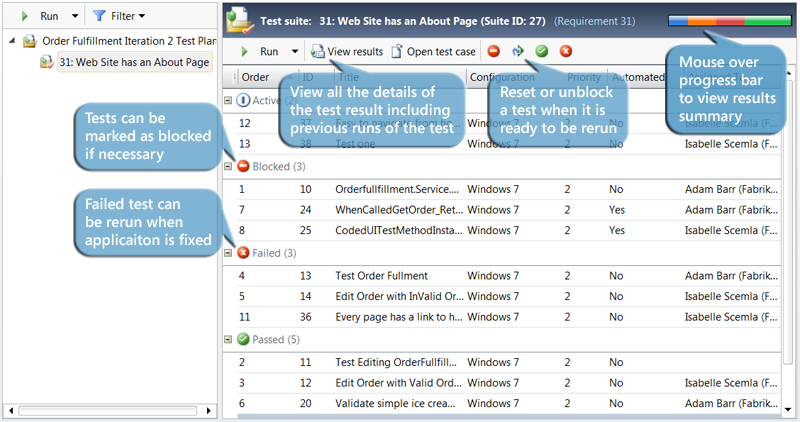Click the Active status icon
The width and height of the screenshot is (800, 422).
(243, 100)
